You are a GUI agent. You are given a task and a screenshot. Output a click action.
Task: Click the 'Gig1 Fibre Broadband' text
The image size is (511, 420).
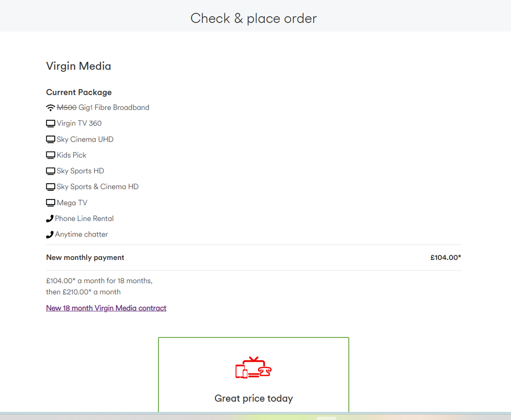114,107
